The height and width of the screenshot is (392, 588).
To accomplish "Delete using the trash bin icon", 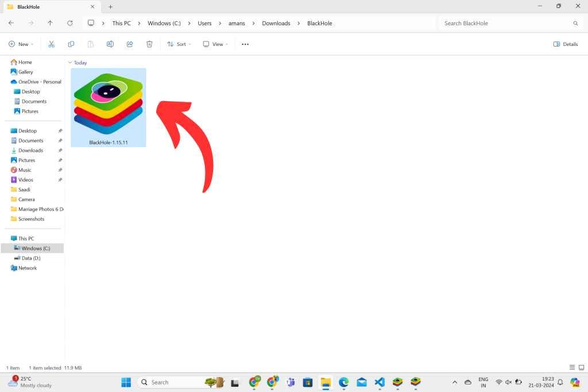I will click(x=149, y=44).
